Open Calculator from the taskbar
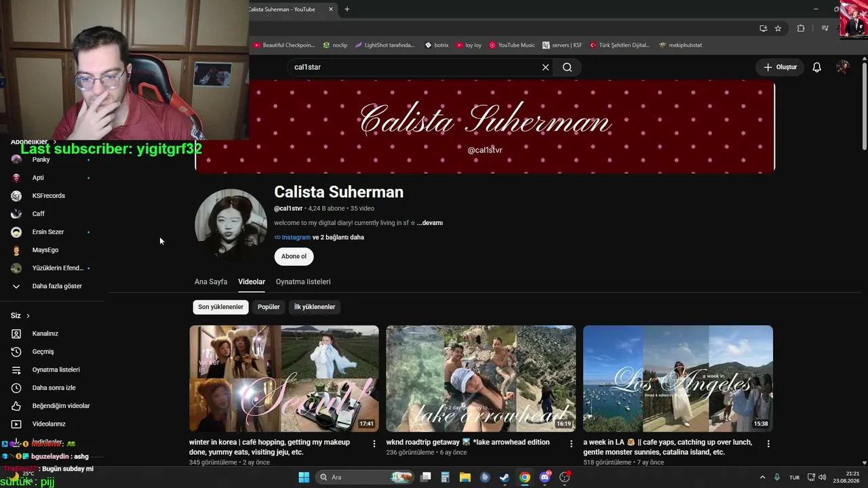Screen dimensions: 868x488 [446, 477]
